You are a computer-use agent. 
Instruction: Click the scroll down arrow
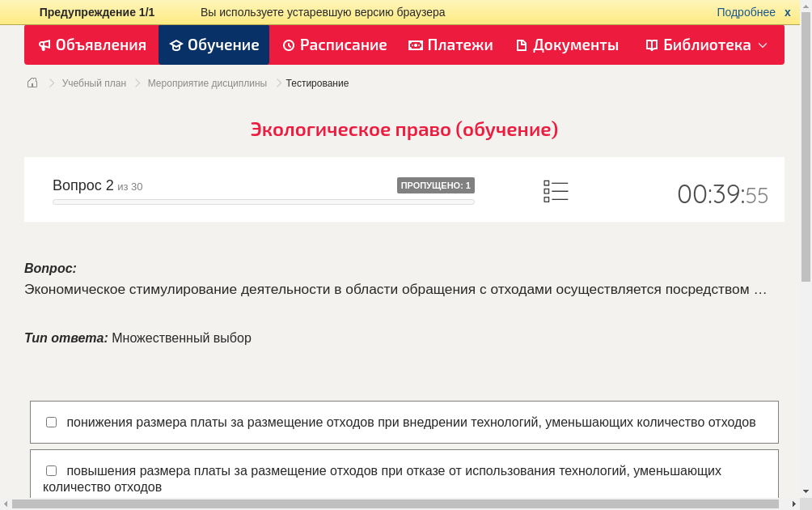806,491
